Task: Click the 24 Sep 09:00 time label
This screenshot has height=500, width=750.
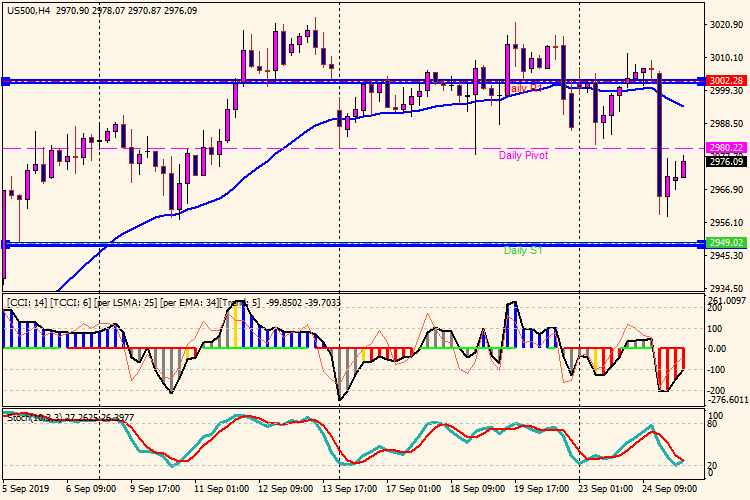Action: [670, 489]
